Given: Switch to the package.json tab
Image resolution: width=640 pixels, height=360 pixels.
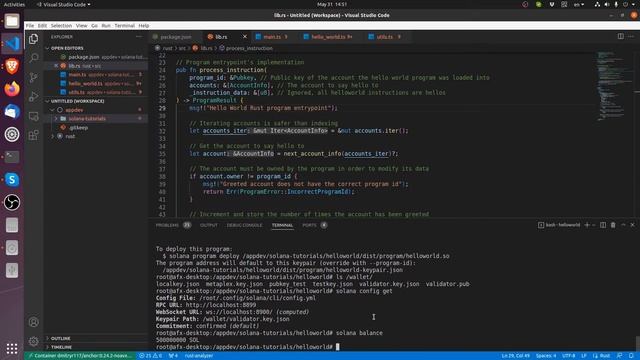Looking at the screenshot, I should click(x=176, y=37).
